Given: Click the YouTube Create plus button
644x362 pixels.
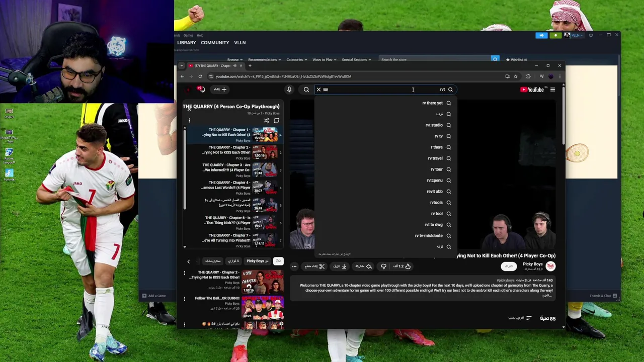Looking at the screenshot, I should [x=220, y=89].
